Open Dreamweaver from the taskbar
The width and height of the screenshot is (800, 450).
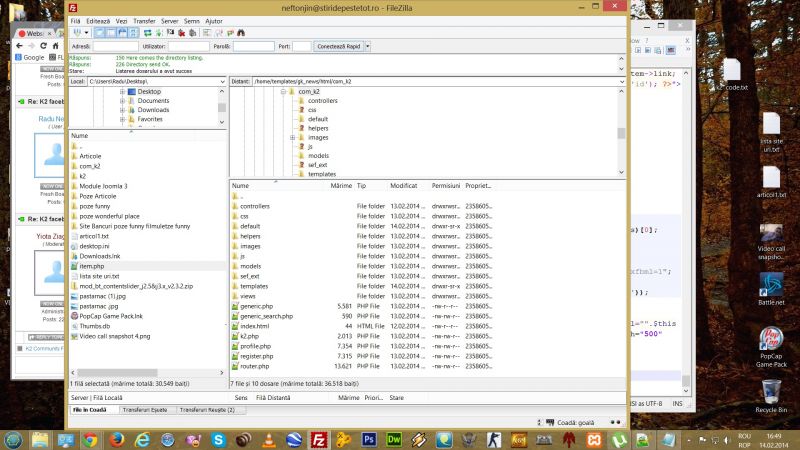coord(394,439)
